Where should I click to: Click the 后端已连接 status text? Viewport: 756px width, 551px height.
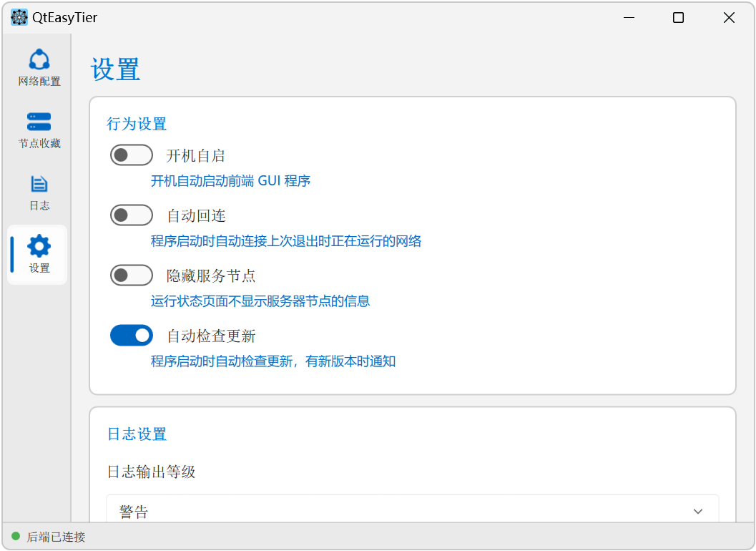click(56, 537)
